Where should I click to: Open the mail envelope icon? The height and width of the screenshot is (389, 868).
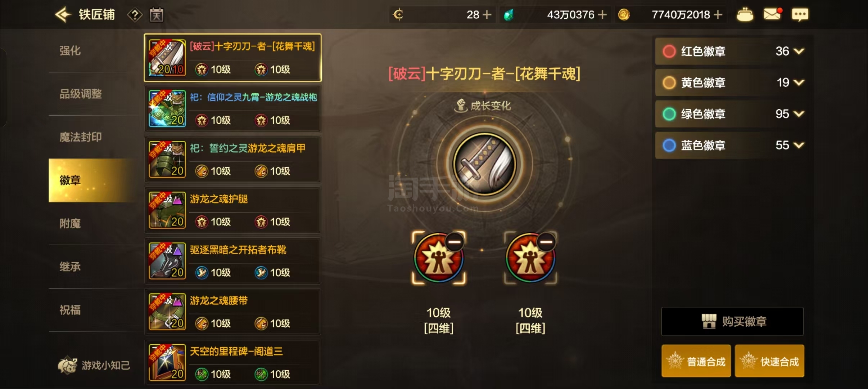pos(772,14)
